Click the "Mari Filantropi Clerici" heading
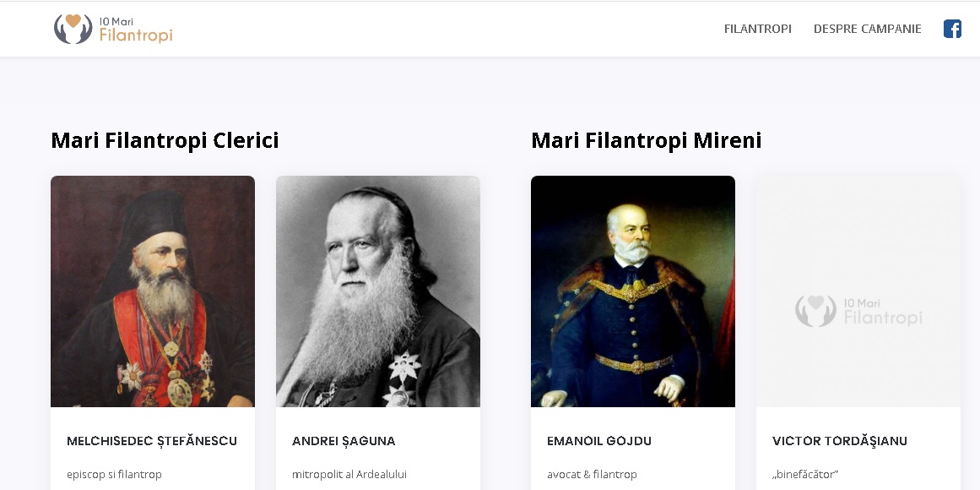The width and height of the screenshot is (980, 490). (165, 140)
